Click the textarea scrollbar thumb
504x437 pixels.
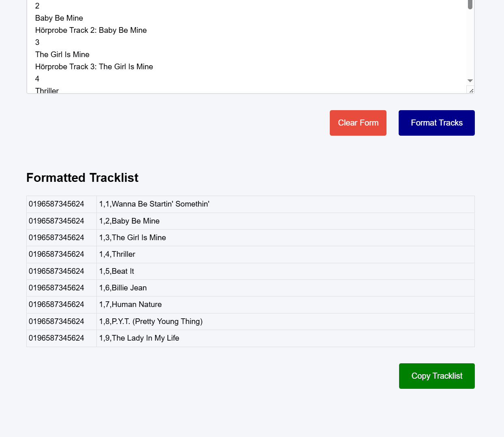(x=470, y=4)
